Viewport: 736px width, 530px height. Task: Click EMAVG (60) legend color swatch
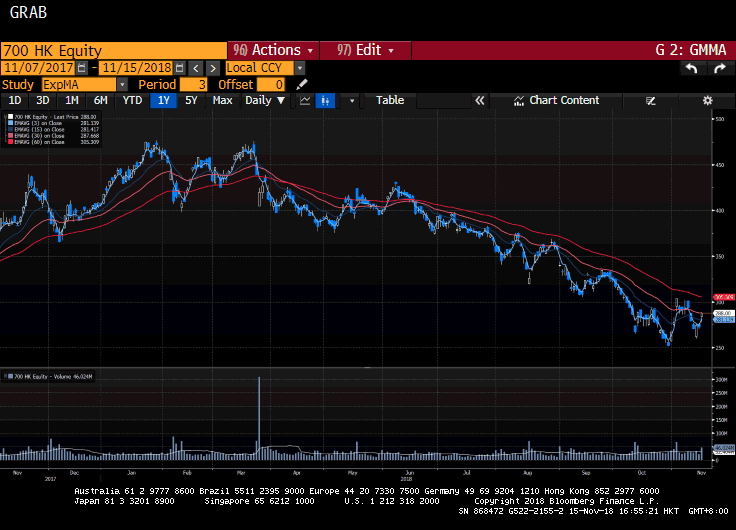10,142
